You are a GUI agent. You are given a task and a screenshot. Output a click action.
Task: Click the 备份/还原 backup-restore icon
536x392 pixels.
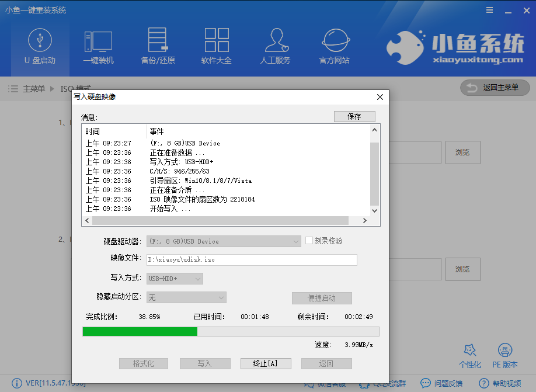pos(157,46)
